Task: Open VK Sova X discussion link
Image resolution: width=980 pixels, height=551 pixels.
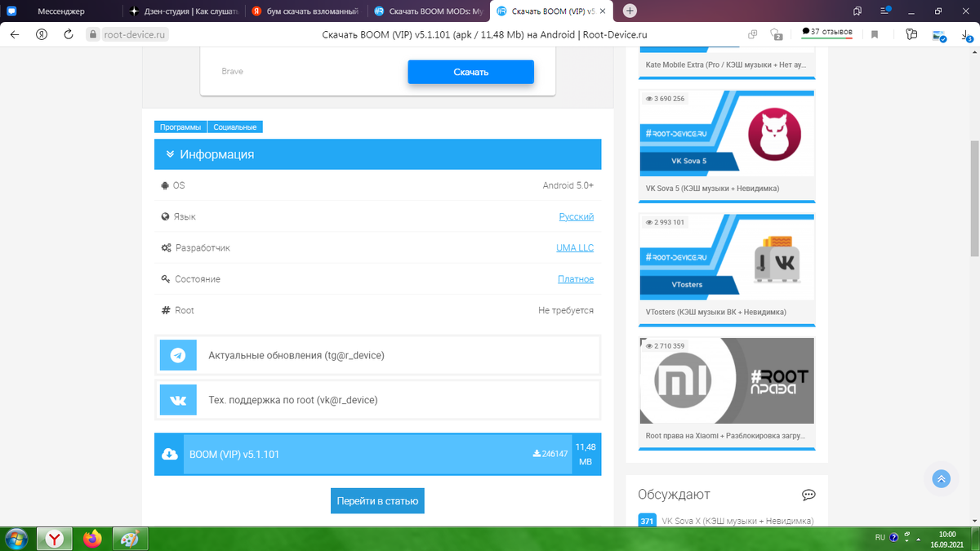Action: pyautogui.click(x=737, y=521)
